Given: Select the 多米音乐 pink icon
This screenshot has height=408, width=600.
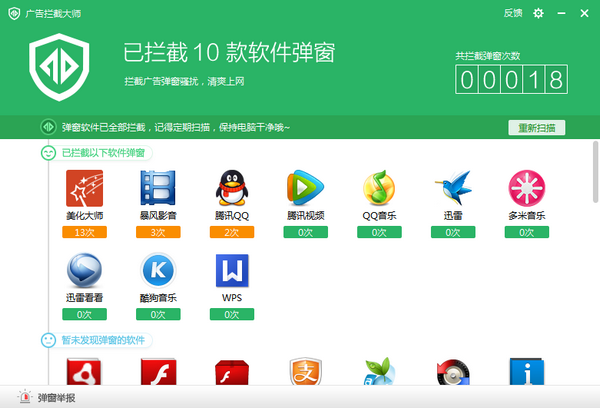Looking at the screenshot, I should [x=527, y=188].
